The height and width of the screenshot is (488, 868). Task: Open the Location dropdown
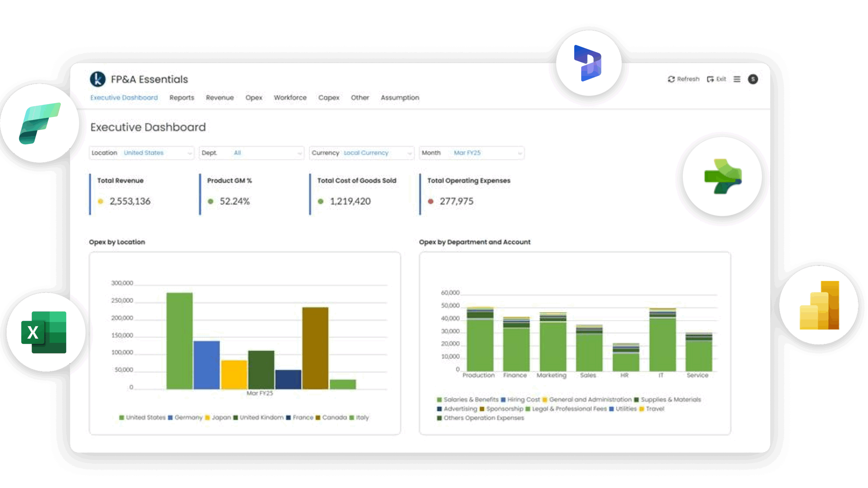(x=141, y=153)
